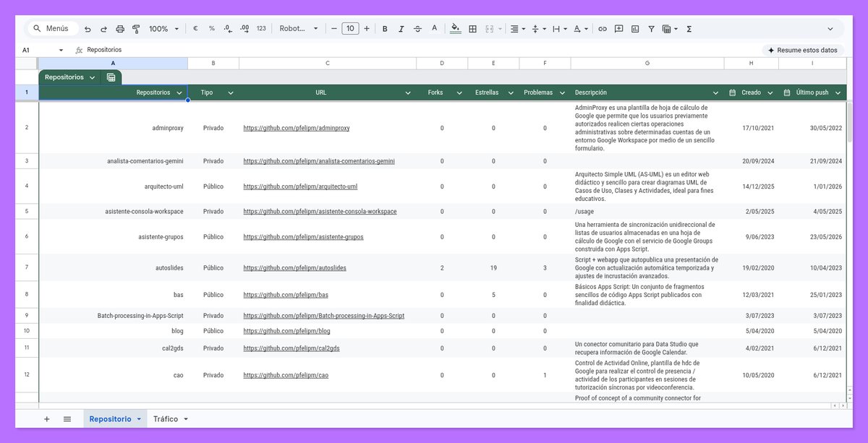Click the insert chart icon
This screenshot has height=443, width=868.
click(x=635, y=29)
